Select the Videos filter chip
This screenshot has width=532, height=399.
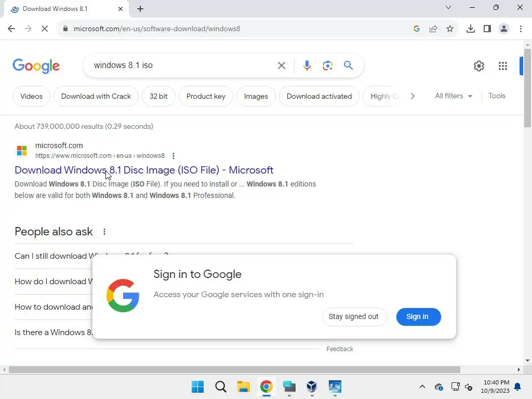31,96
